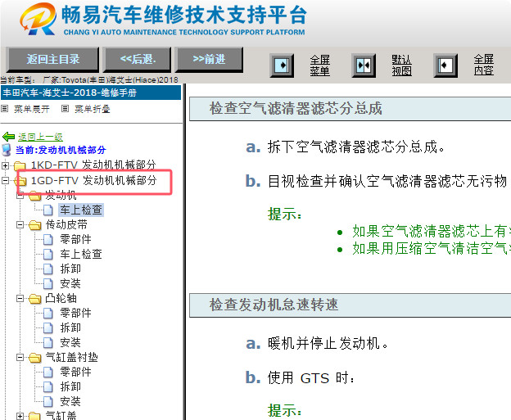The image size is (511, 420).
Task: Toggle the 菜单折叠 collapse-menu box
Action: click(x=66, y=108)
